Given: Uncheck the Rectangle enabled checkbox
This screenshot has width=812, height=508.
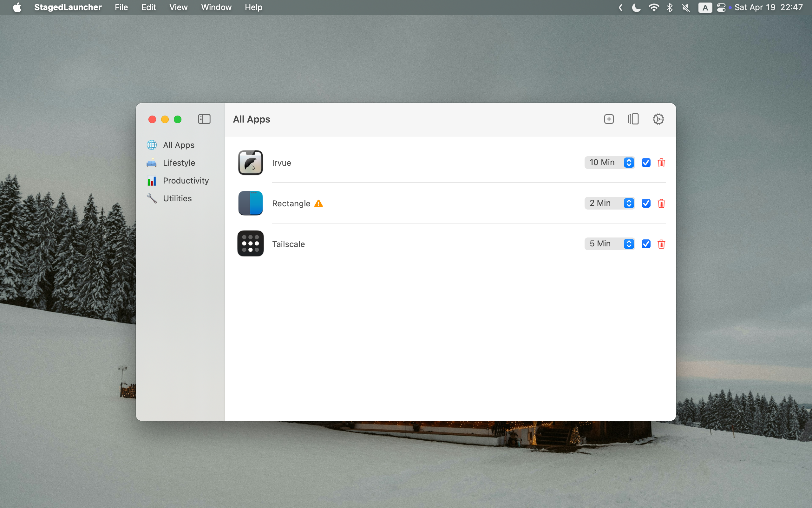Looking at the screenshot, I should point(645,203).
